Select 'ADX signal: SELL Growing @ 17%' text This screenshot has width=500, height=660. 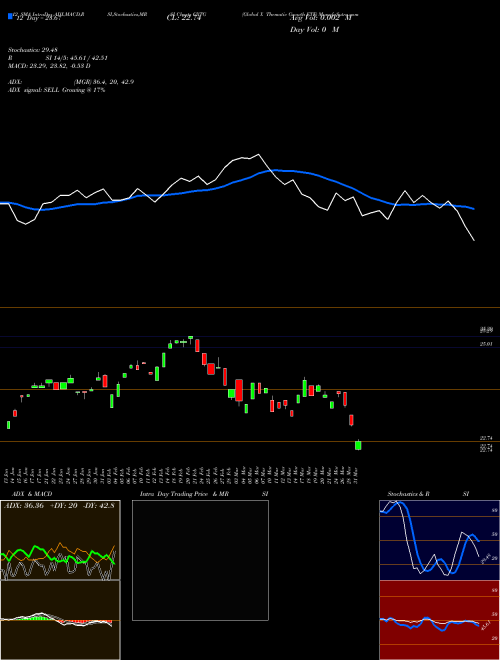[x=56, y=90]
